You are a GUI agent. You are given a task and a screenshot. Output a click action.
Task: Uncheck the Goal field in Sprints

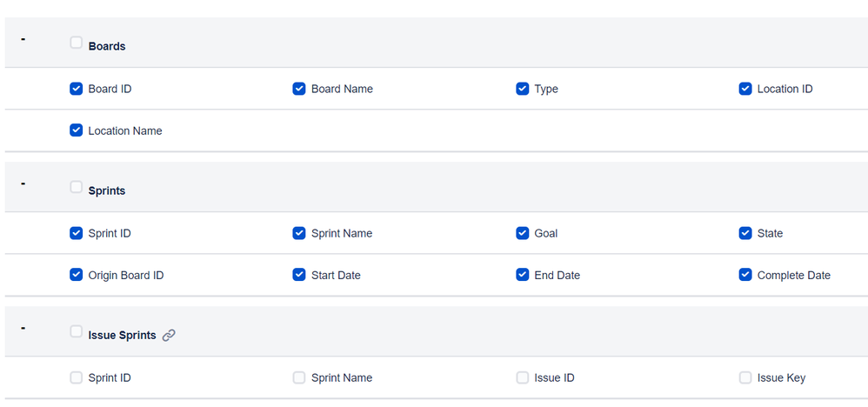[523, 233]
